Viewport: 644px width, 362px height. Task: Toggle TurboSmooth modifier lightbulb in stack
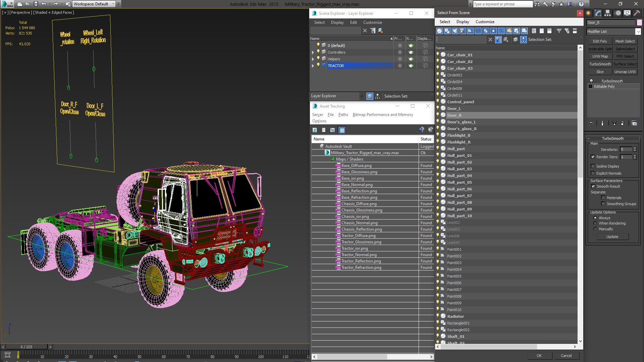pos(591,81)
